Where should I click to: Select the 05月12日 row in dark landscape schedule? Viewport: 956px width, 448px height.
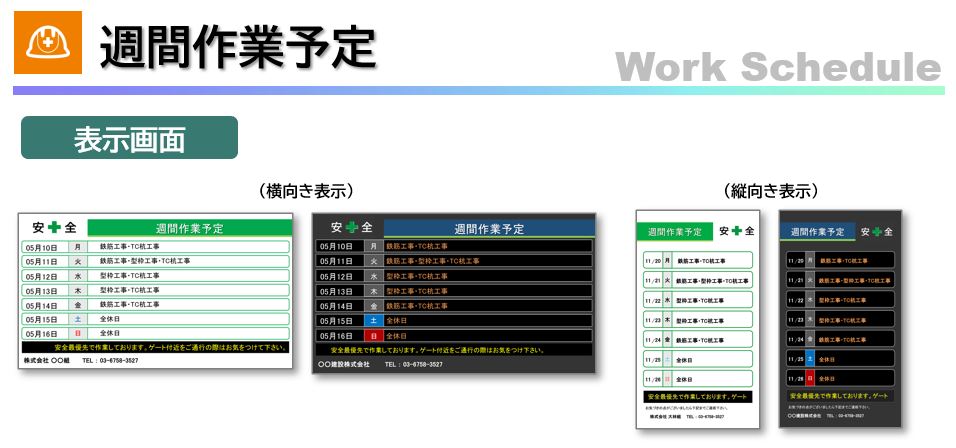click(455, 276)
